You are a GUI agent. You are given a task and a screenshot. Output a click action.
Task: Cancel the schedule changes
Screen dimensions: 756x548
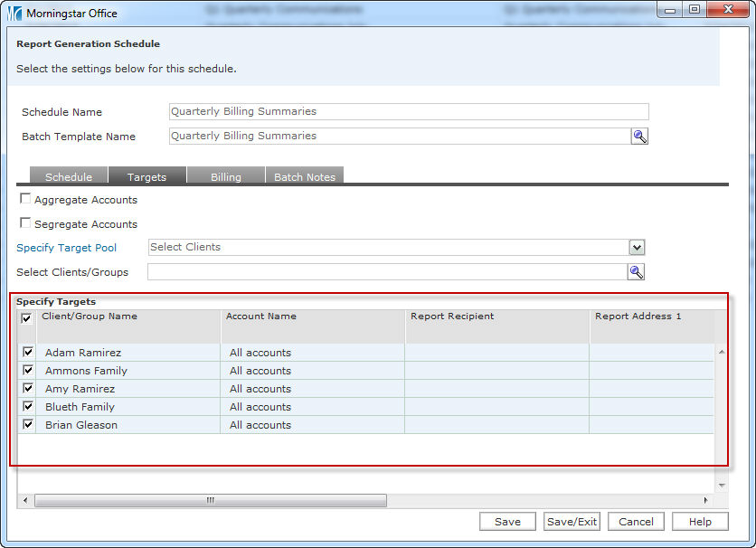(x=636, y=522)
